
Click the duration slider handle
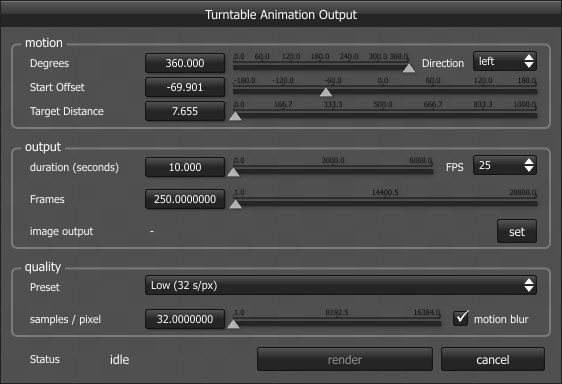233,172
